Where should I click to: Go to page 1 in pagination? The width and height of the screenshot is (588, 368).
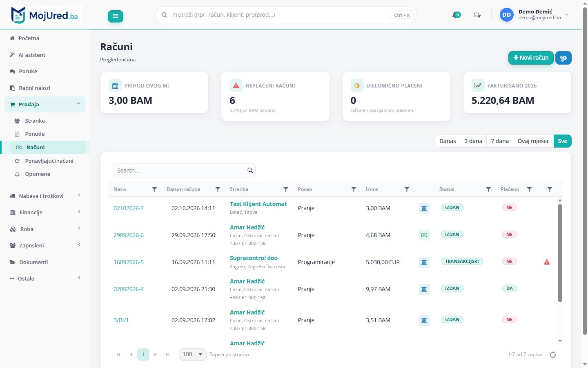click(x=143, y=355)
